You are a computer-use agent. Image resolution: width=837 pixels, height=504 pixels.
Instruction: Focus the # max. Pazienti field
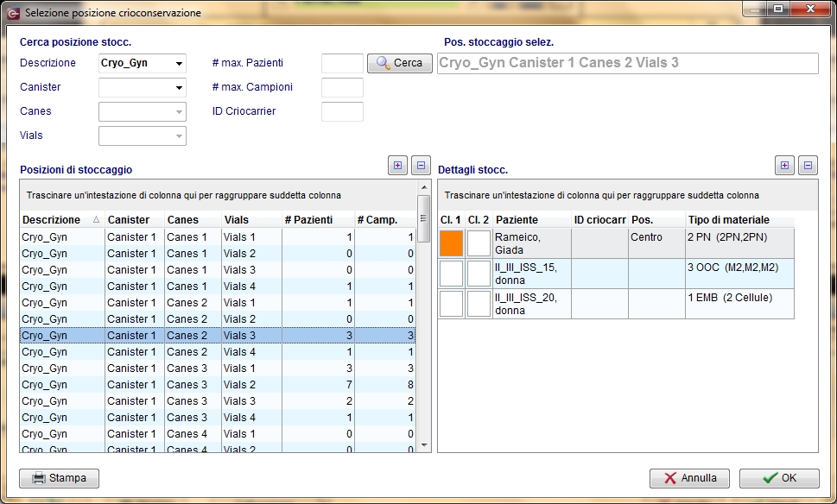[342, 64]
